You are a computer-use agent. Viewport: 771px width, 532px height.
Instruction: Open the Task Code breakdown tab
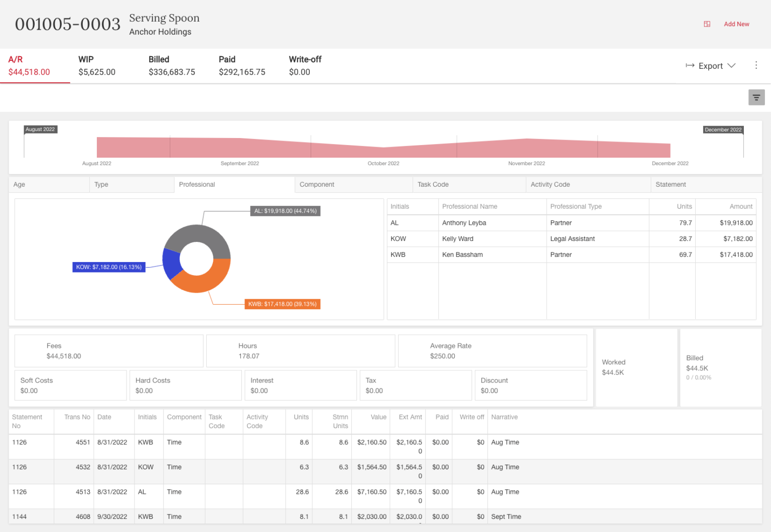click(469, 185)
